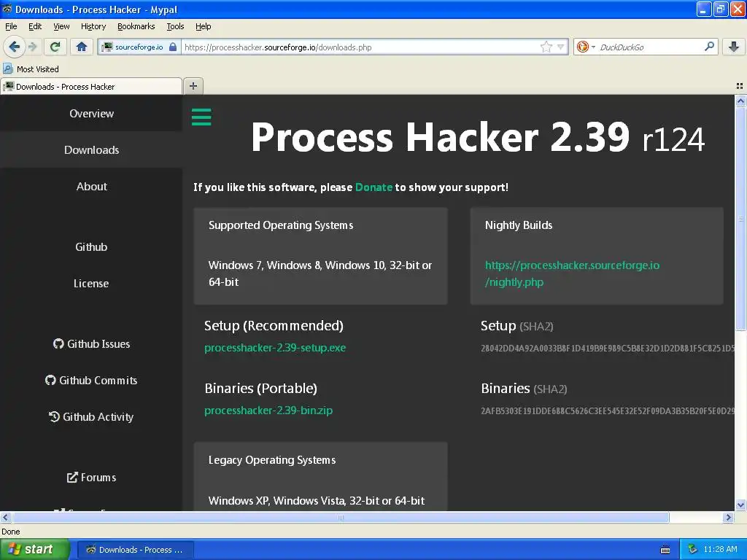Open the Bookmarks menu

(x=136, y=26)
